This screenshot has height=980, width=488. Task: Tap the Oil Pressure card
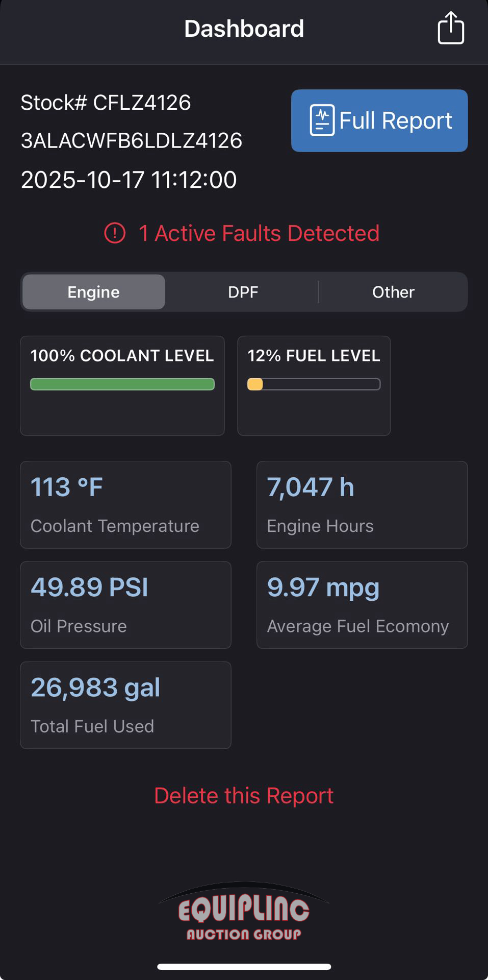[125, 605]
